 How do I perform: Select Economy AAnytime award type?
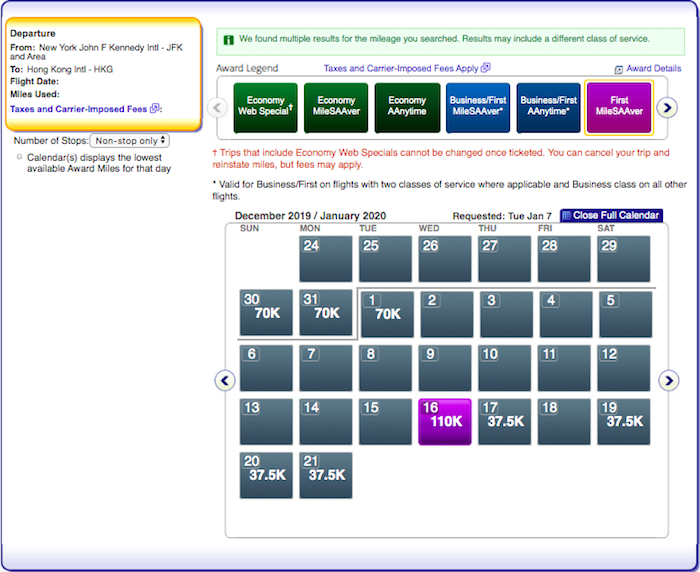coord(407,108)
